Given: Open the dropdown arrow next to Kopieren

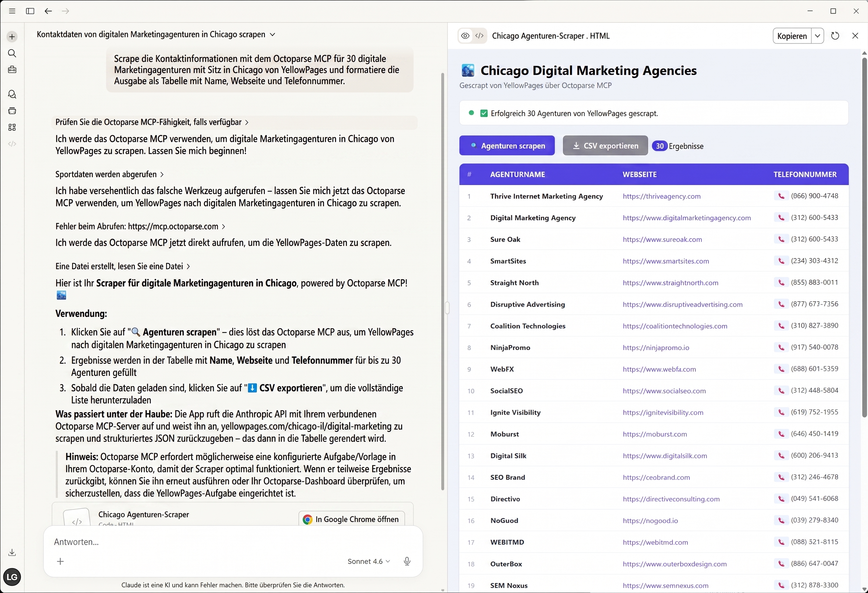Looking at the screenshot, I should [x=818, y=36].
